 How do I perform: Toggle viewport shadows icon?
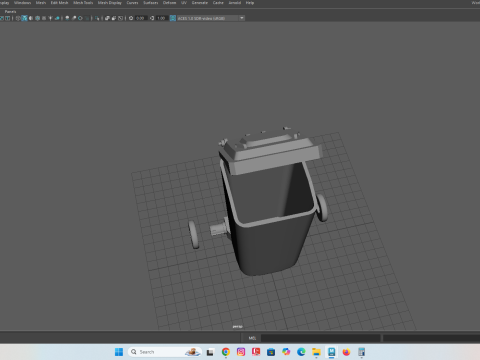coord(57,18)
